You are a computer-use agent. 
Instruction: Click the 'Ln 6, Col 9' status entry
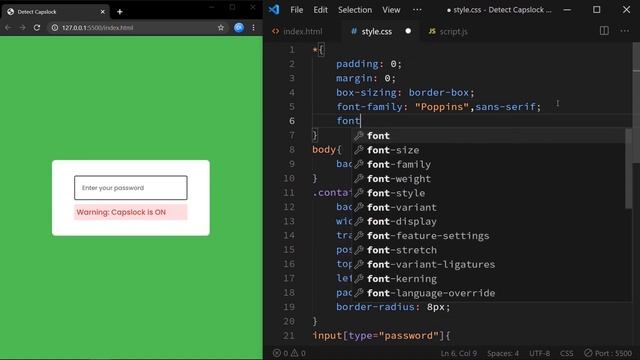pyautogui.click(x=458, y=353)
